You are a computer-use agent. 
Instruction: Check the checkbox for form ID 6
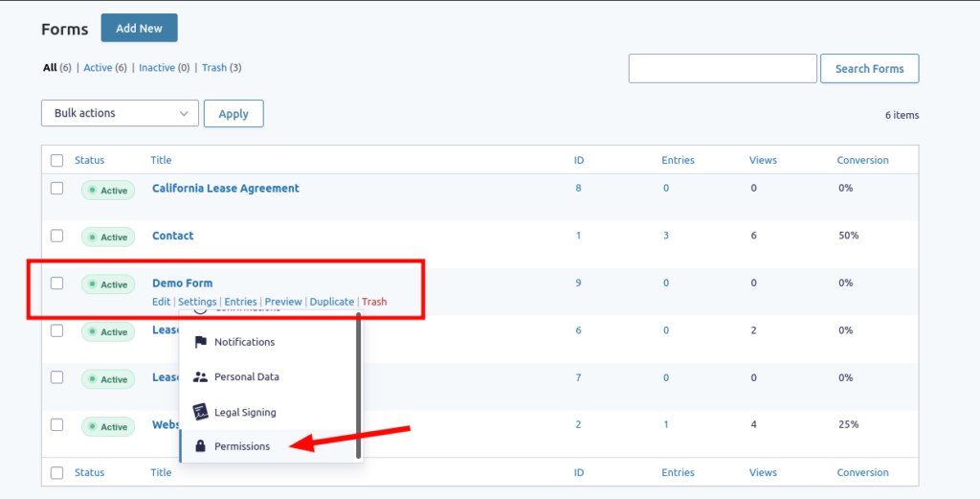56,330
